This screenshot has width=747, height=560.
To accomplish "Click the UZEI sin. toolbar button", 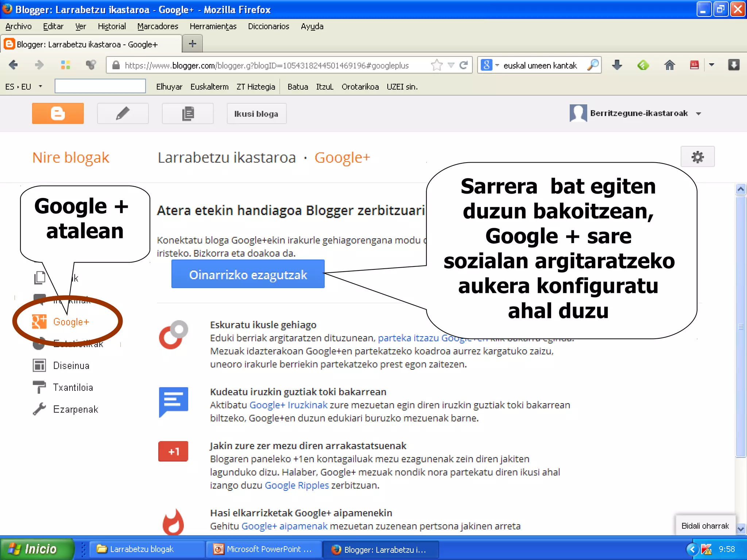I will pos(402,86).
